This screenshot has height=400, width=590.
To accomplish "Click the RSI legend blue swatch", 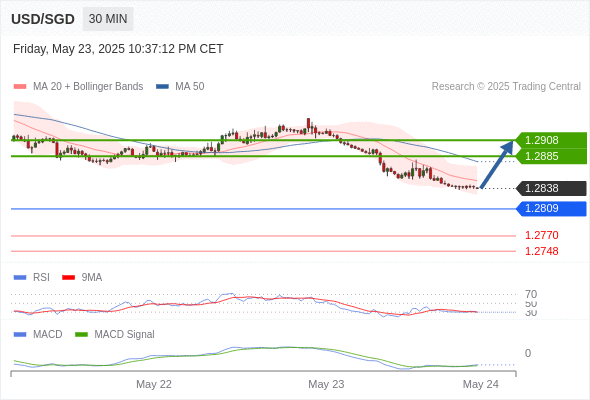I will [x=20, y=278].
